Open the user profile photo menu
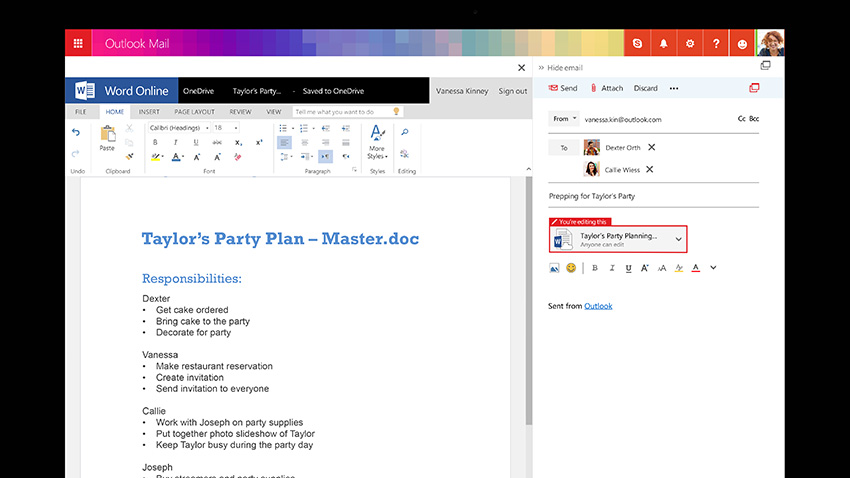The width and height of the screenshot is (850, 478). tap(770, 43)
